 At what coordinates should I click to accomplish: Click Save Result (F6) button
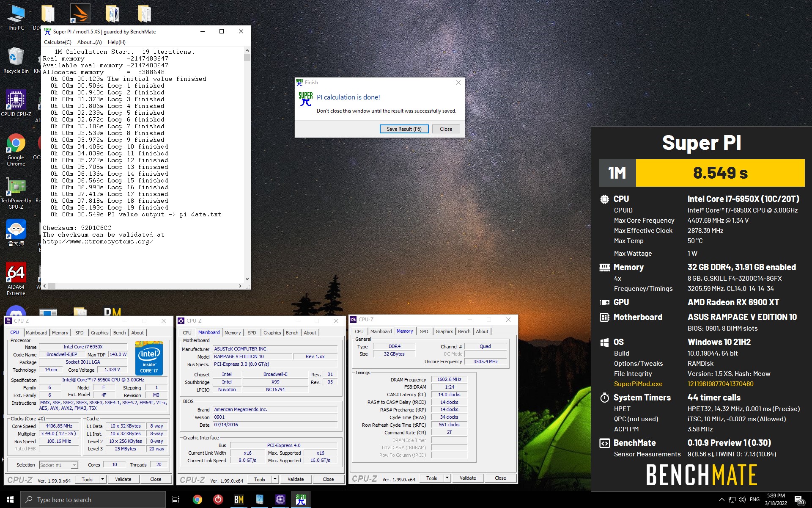404,129
